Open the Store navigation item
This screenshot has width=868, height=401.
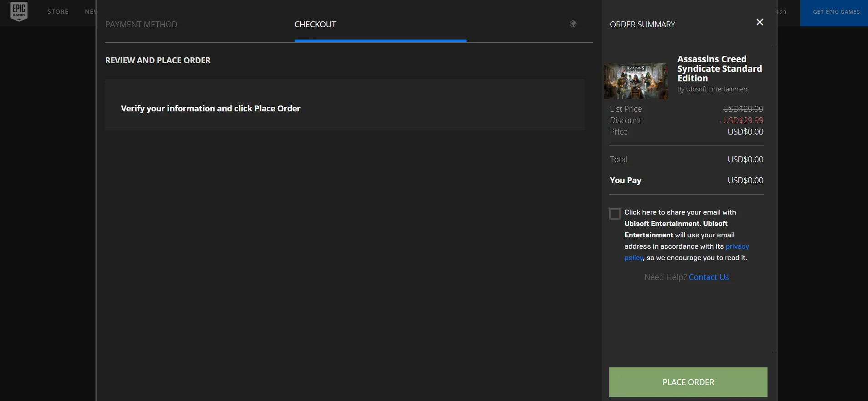click(x=58, y=12)
